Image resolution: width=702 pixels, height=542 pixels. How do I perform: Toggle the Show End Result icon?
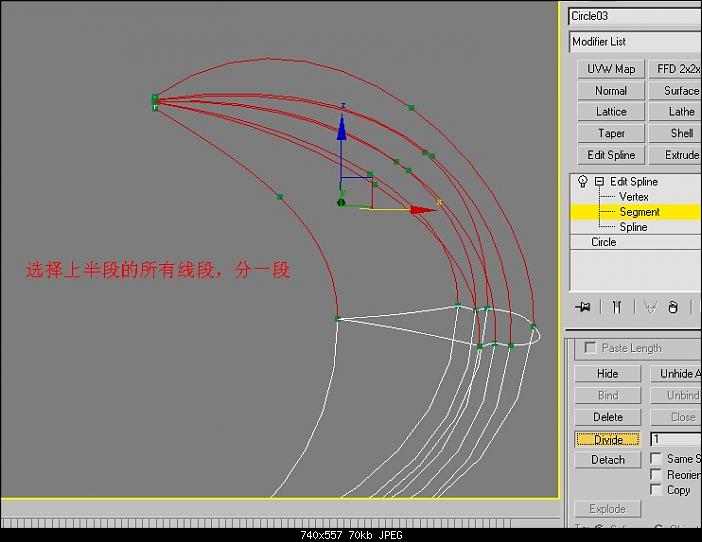point(616,307)
